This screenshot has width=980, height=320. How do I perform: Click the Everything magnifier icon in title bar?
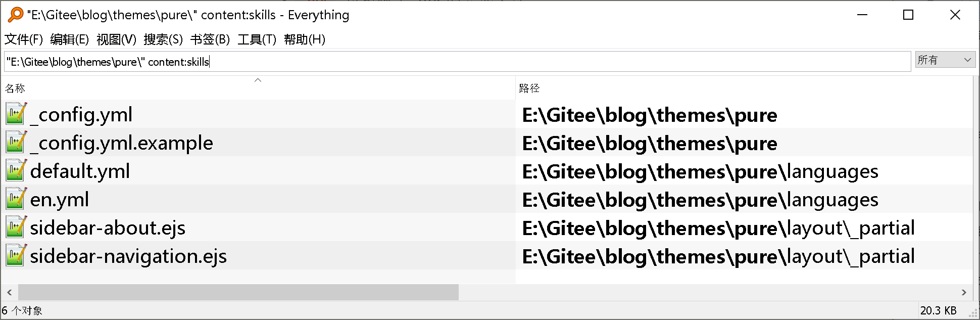15,15
